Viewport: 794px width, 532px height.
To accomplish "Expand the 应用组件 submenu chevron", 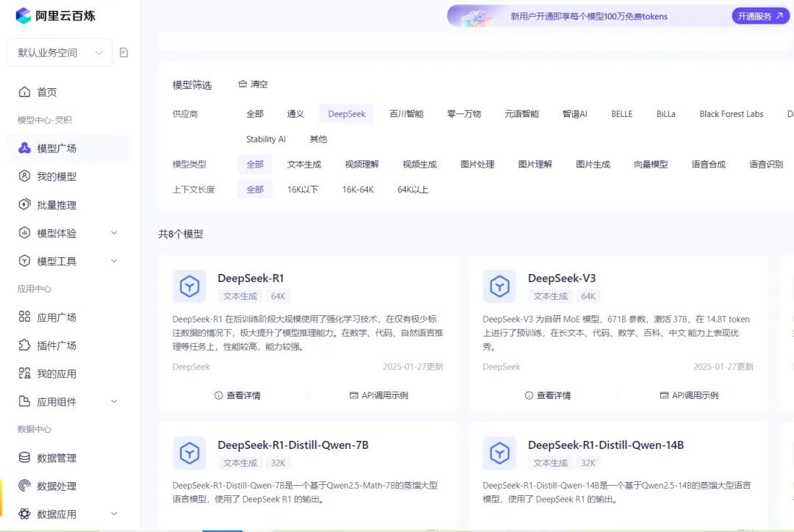I will tap(114, 401).
